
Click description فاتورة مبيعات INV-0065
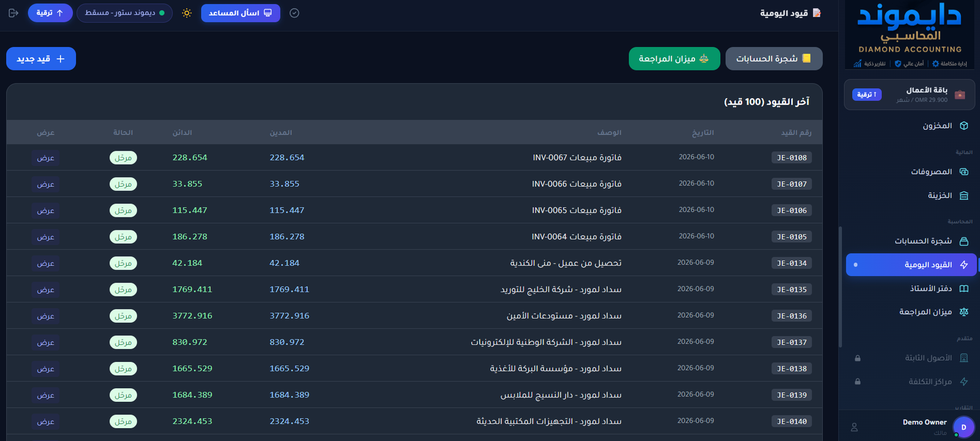(577, 210)
